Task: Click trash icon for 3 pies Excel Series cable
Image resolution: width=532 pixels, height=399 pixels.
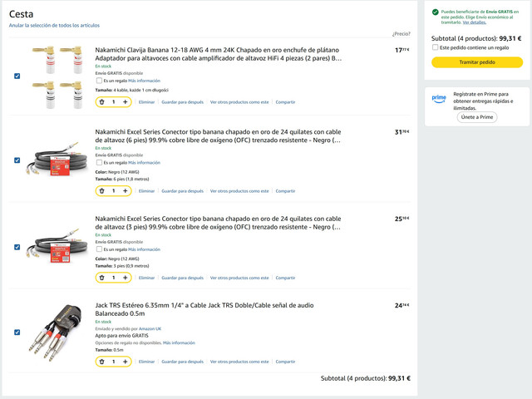Action: coord(101,278)
